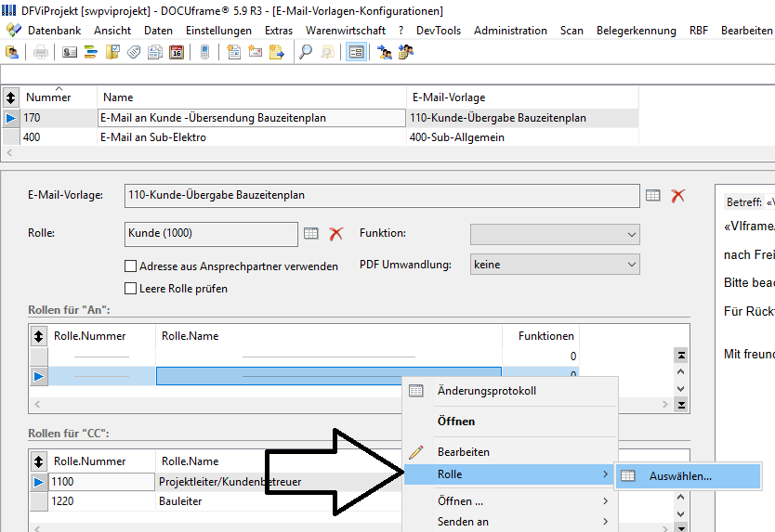This screenshot has height=532, width=775.
Task: Open the DevTools menu
Action: 439,31
